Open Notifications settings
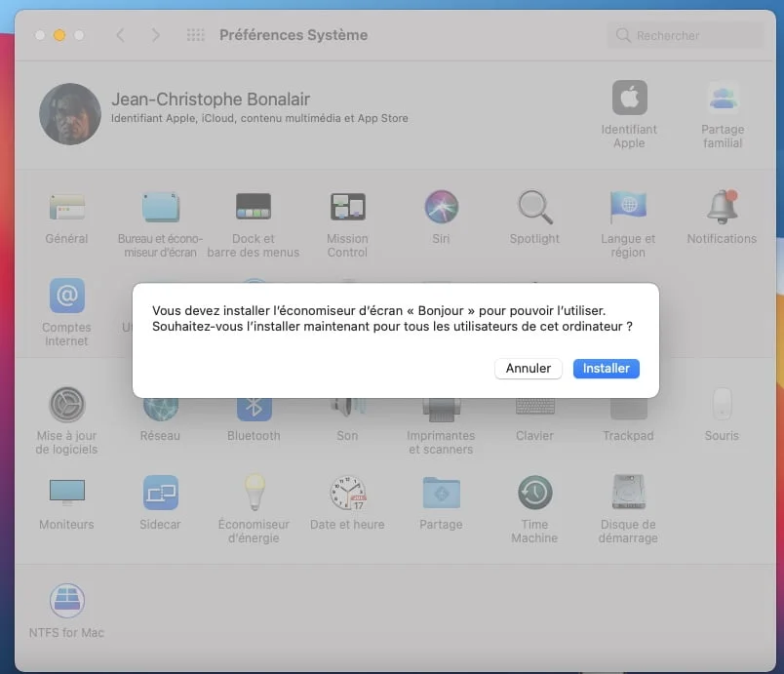The width and height of the screenshot is (784, 674). (722, 208)
